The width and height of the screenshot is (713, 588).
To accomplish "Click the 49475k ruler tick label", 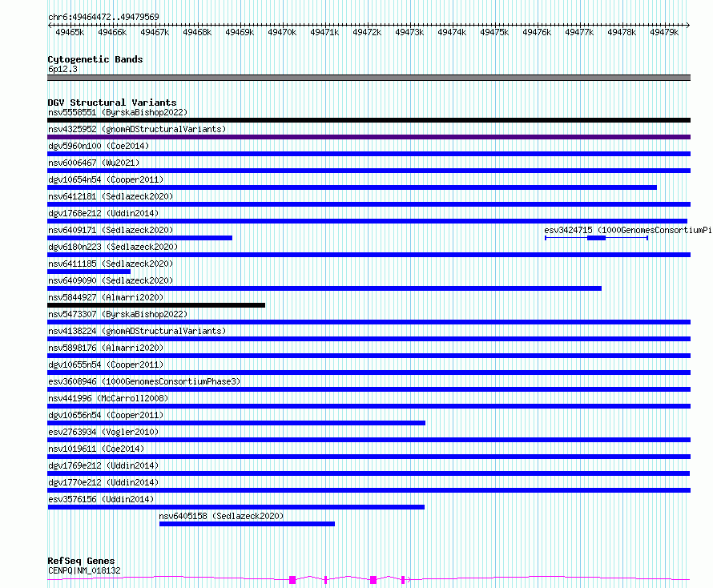I will point(494,32).
